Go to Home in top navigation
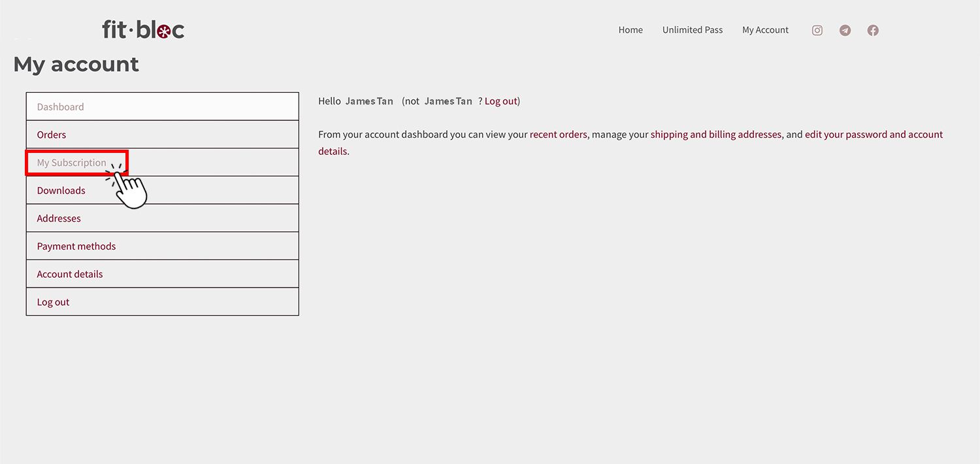Screen dimensions: 980x464 [630, 30]
